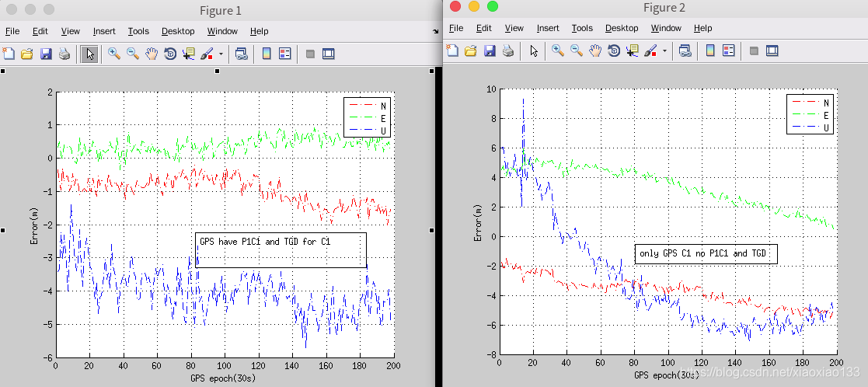Select the Brush data tool in Figure 2

(650, 51)
